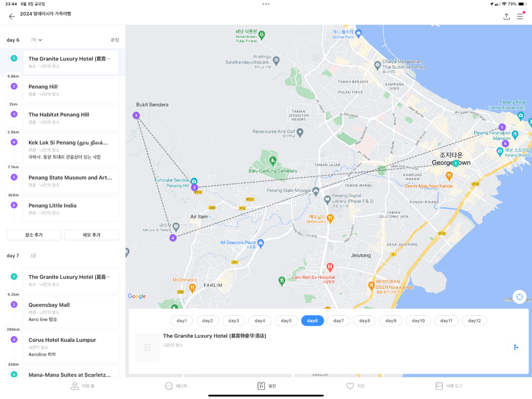The image size is (532, 399).
Task: Open the hamburger menu icon
Action: point(520,16)
